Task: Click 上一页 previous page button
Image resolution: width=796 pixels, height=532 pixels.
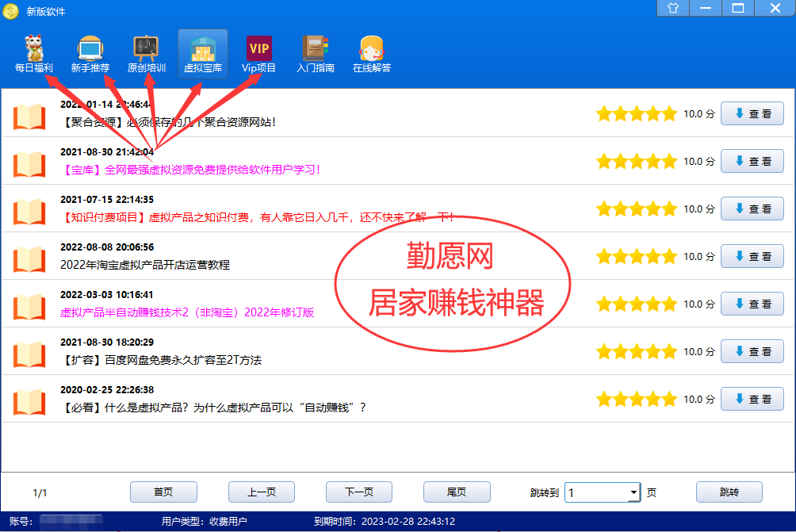Action: tap(262, 492)
